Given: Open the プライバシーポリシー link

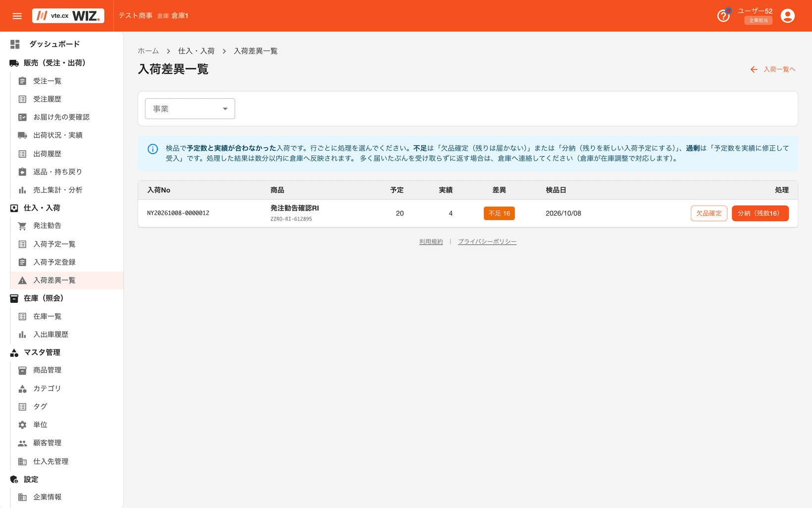Looking at the screenshot, I should tap(487, 242).
